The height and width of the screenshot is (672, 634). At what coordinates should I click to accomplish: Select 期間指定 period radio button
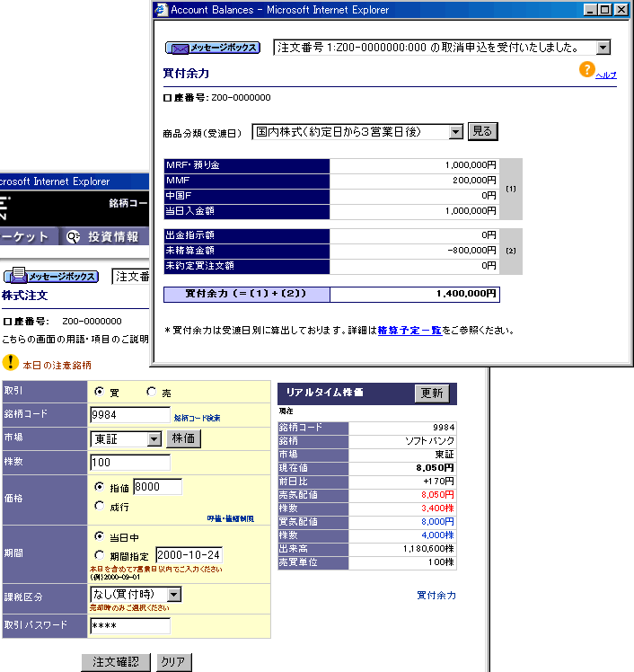(100, 554)
